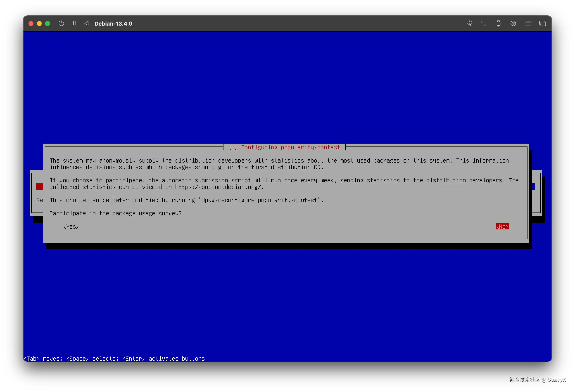Click the red progress bar segment
The image size is (575, 392).
coord(40,186)
